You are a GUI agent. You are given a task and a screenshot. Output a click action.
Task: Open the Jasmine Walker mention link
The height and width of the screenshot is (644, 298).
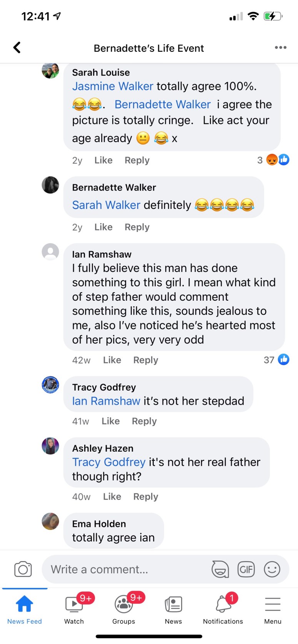click(x=113, y=86)
